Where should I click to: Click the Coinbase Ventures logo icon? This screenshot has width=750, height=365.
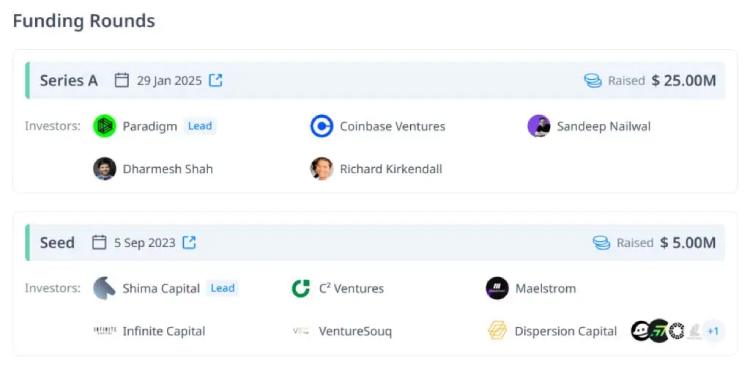tap(321, 126)
